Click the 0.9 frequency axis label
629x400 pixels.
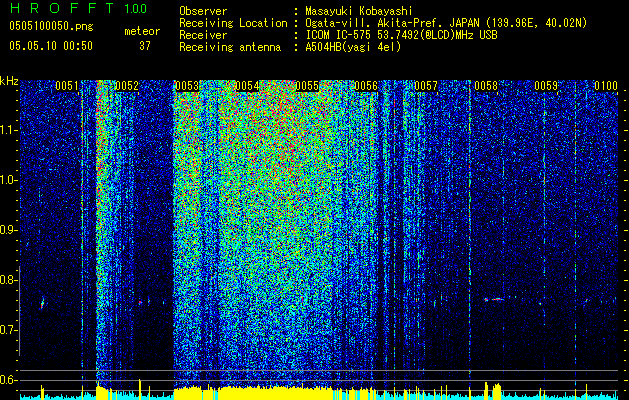(x=9, y=230)
